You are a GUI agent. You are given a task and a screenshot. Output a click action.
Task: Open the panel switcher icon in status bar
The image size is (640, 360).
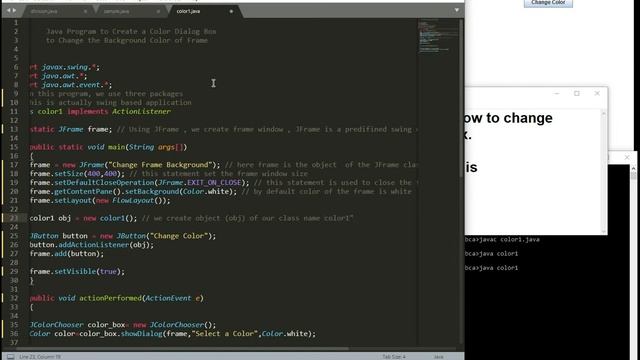11,356
